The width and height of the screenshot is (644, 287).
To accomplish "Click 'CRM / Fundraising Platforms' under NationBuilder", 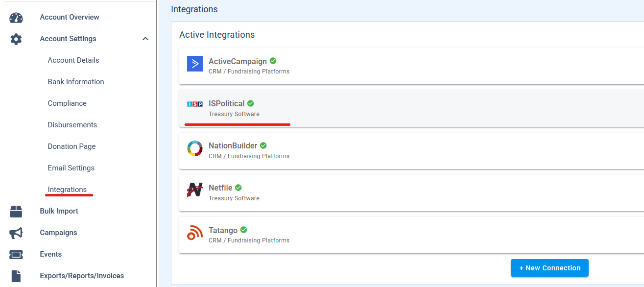I will click(x=249, y=156).
